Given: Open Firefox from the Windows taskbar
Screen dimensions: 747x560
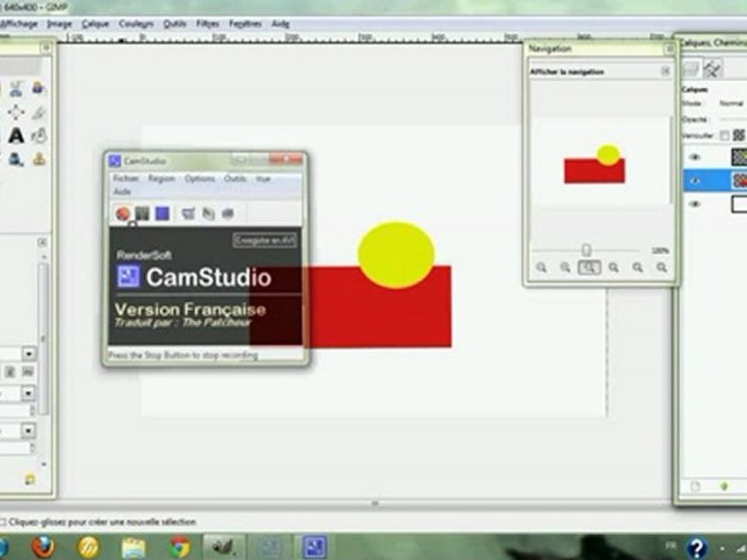Looking at the screenshot, I should tap(43, 547).
